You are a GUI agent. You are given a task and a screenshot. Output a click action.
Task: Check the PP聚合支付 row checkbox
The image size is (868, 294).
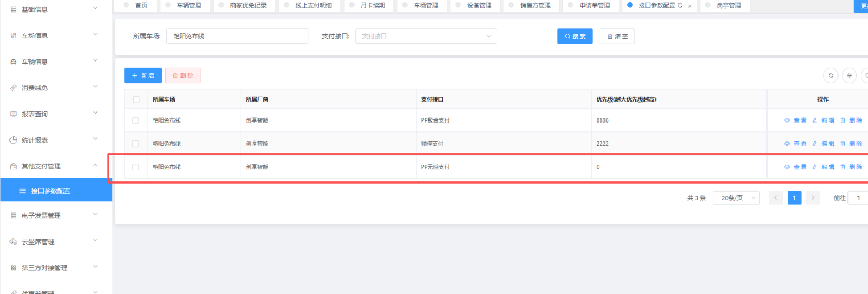pos(136,120)
